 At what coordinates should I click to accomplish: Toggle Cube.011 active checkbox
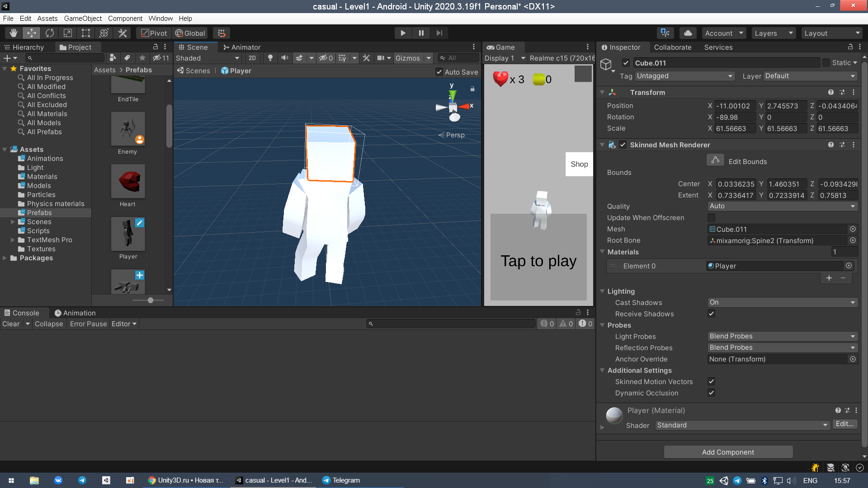626,63
